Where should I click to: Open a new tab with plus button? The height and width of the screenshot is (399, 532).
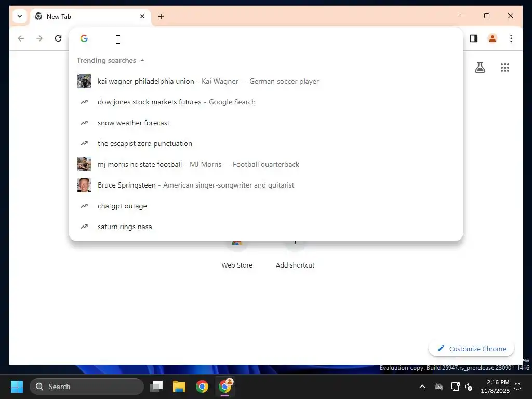pos(161,16)
